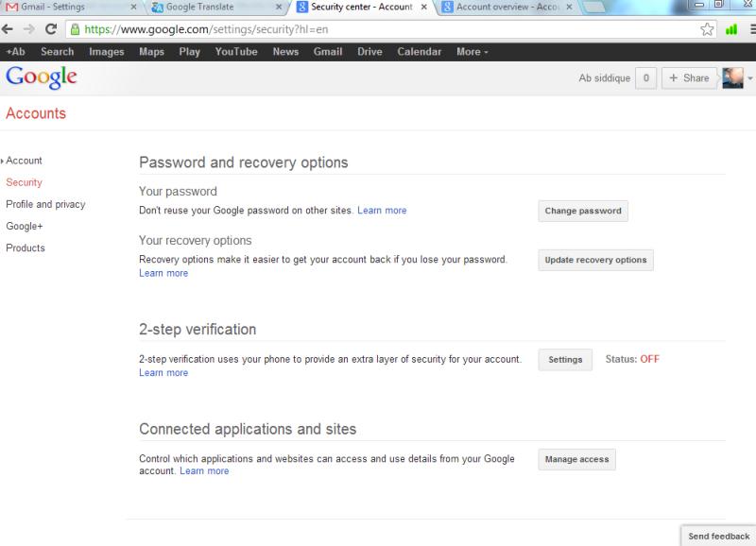Click Learn more under recovery options
This screenshot has width=756, height=546.
click(163, 273)
